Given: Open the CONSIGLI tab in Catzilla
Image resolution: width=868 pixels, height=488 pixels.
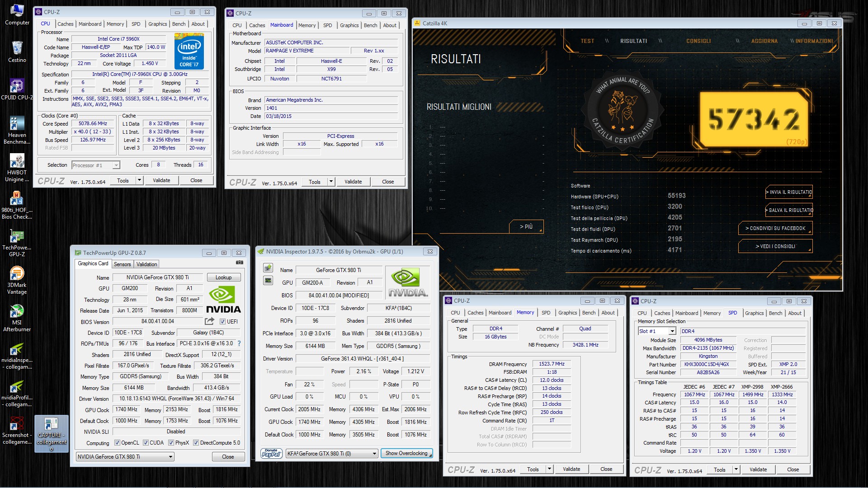Looking at the screenshot, I should coord(698,41).
